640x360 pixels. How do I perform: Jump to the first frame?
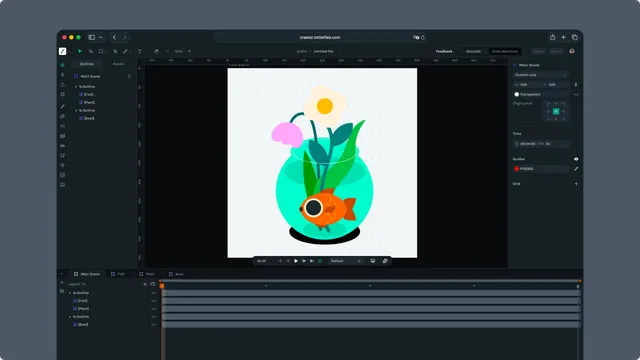pos(280,261)
